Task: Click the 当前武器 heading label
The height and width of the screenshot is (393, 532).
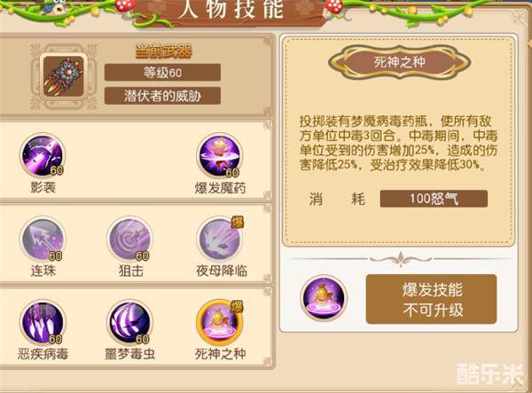Action: coord(163,51)
